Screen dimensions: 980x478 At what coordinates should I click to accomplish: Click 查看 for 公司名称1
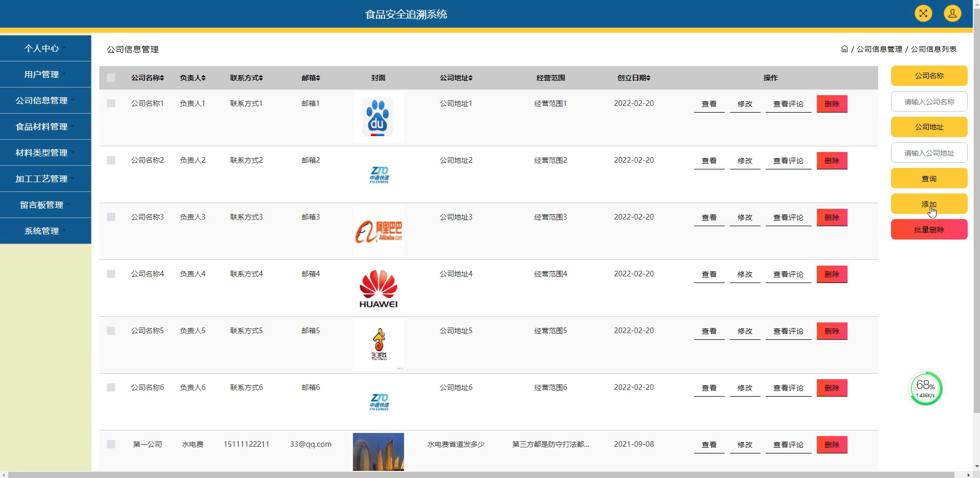pyautogui.click(x=709, y=104)
